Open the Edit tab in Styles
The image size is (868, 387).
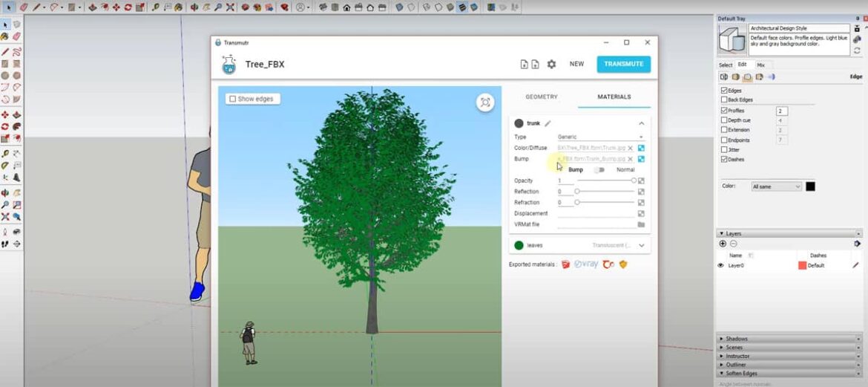pyautogui.click(x=743, y=65)
